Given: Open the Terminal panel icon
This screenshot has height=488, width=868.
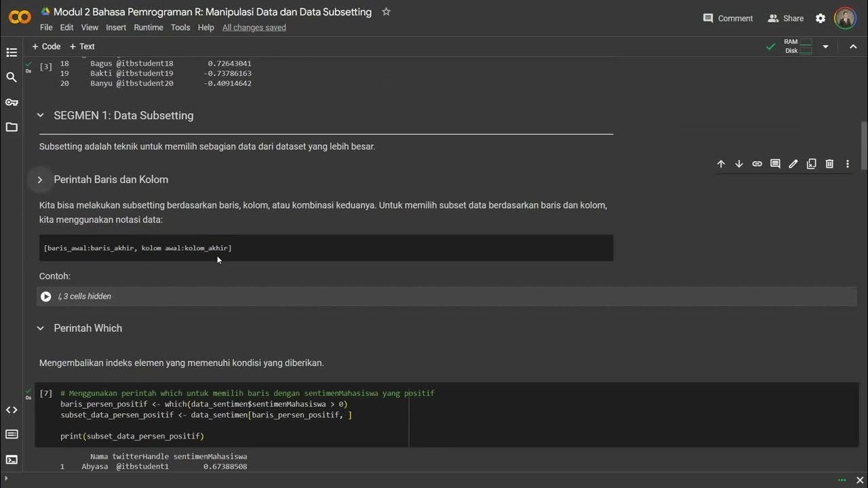Looking at the screenshot, I should tap(12, 460).
